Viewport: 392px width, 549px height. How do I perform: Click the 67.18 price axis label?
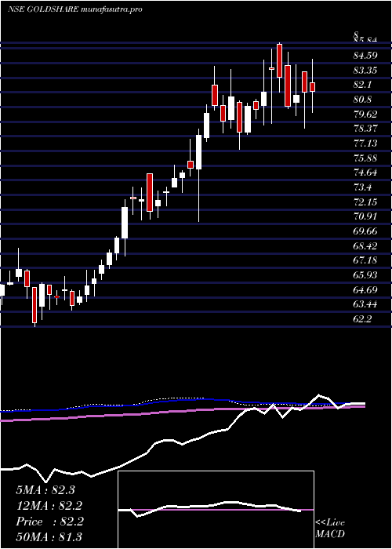tap(365, 260)
